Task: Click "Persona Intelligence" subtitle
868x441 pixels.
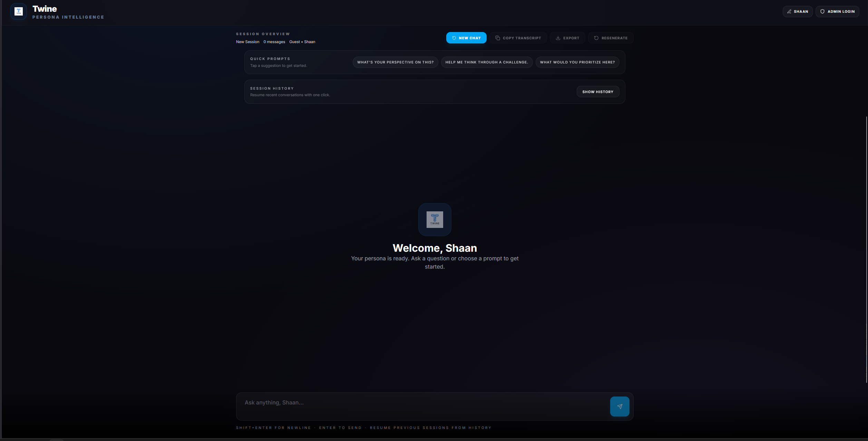Action: tap(68, 17)
